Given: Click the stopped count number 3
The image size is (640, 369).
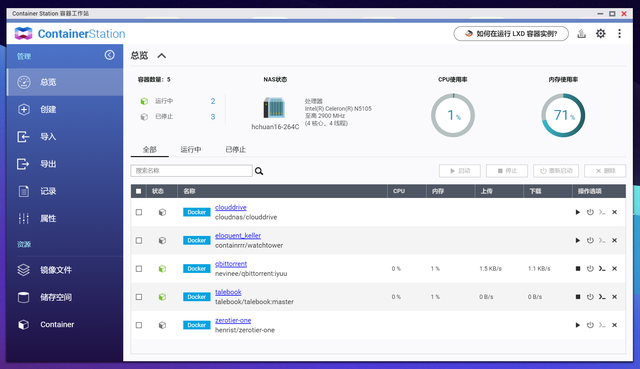Looking at the screenshot, I should coord(213,117).
